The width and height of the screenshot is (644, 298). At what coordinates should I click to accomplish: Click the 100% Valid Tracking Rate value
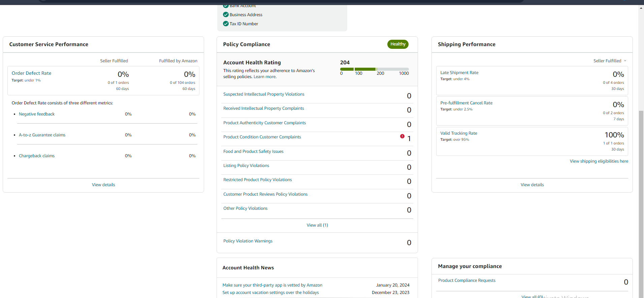[x=614, y=135]
